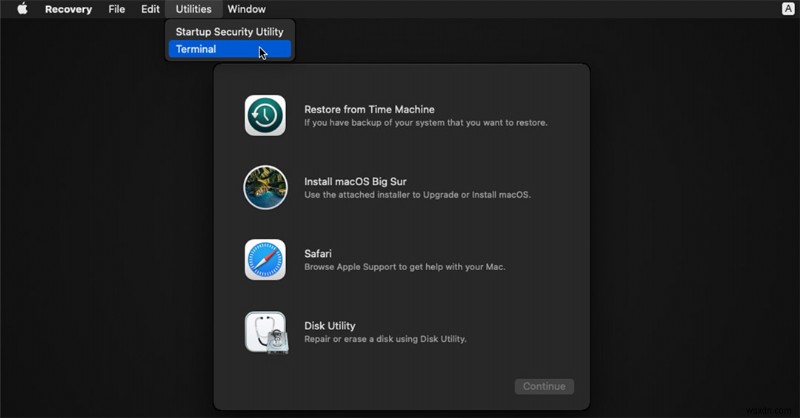Launch Terminal from the Utilities menu
Image resolution: width=800 pixels, height=418 pixels.
click(x=230, y=49)
